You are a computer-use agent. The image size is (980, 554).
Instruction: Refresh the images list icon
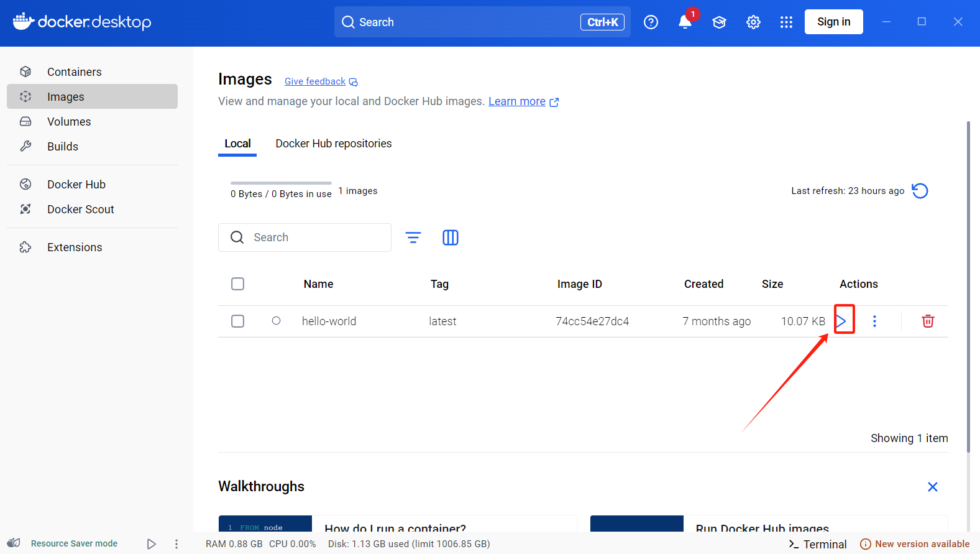pos(920,191)
